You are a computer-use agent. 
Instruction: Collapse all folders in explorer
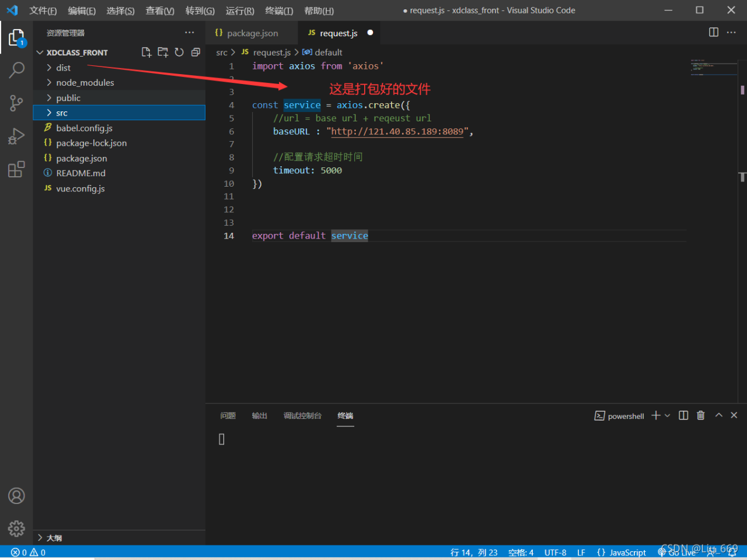coord(196,52)
